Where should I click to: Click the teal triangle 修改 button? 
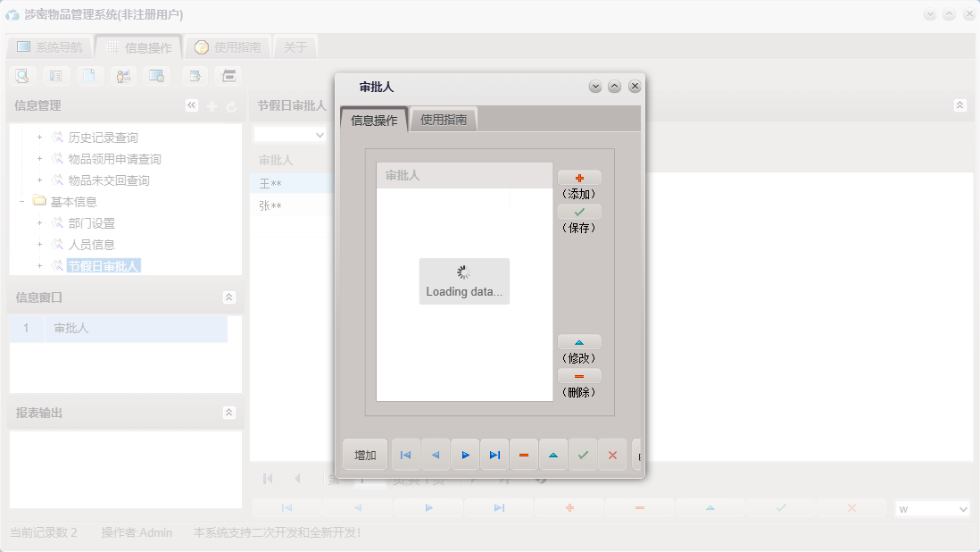(579, 342)
